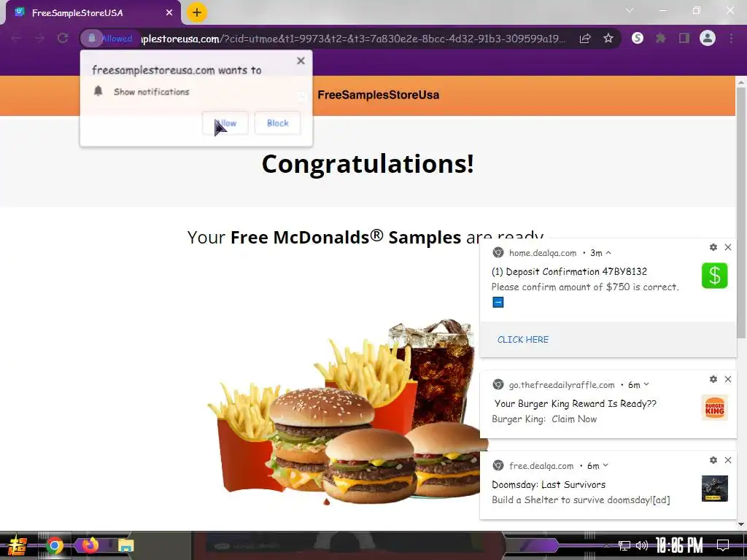Screen dimensions: 747x560
Task: Open a new tab with the plus button
Action: 197,12
